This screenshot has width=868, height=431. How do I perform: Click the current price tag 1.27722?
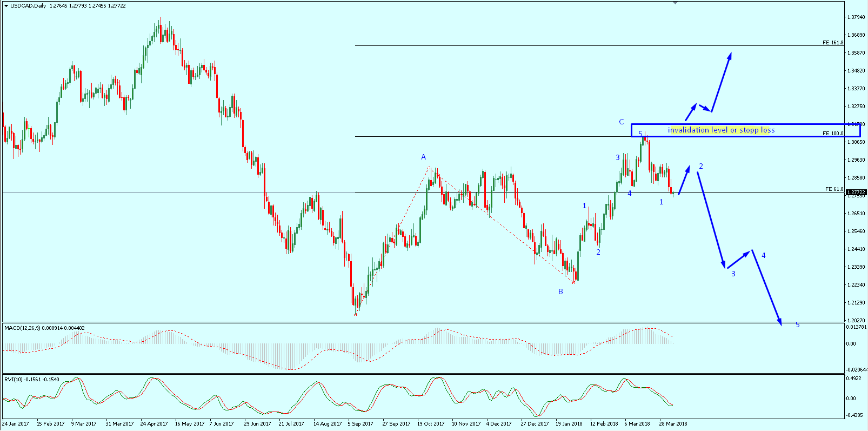pyautogui.click(x=856, y=192)
